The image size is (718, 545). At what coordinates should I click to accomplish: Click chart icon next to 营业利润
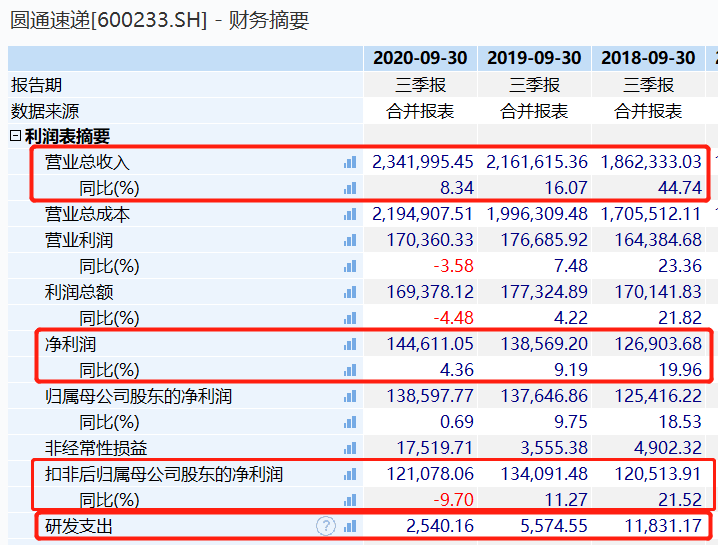pos(350,240)
